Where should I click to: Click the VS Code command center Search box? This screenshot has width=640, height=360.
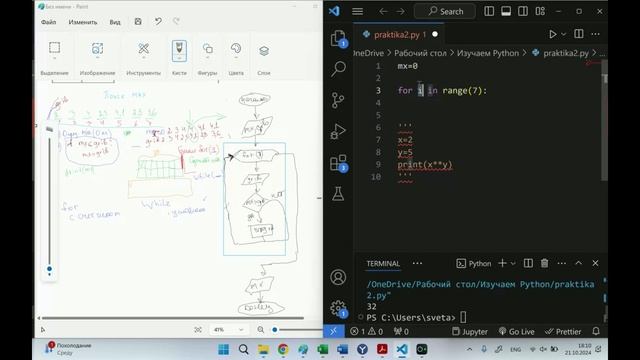click(445, 11)
